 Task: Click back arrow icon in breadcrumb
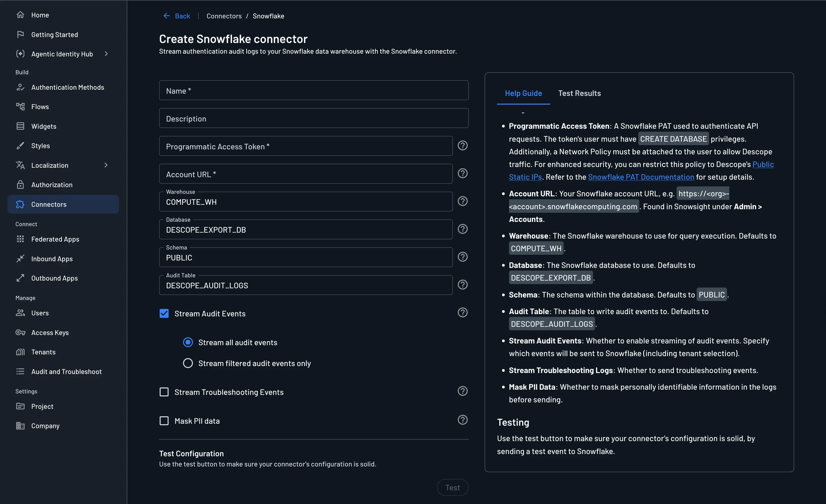(166, 16)
